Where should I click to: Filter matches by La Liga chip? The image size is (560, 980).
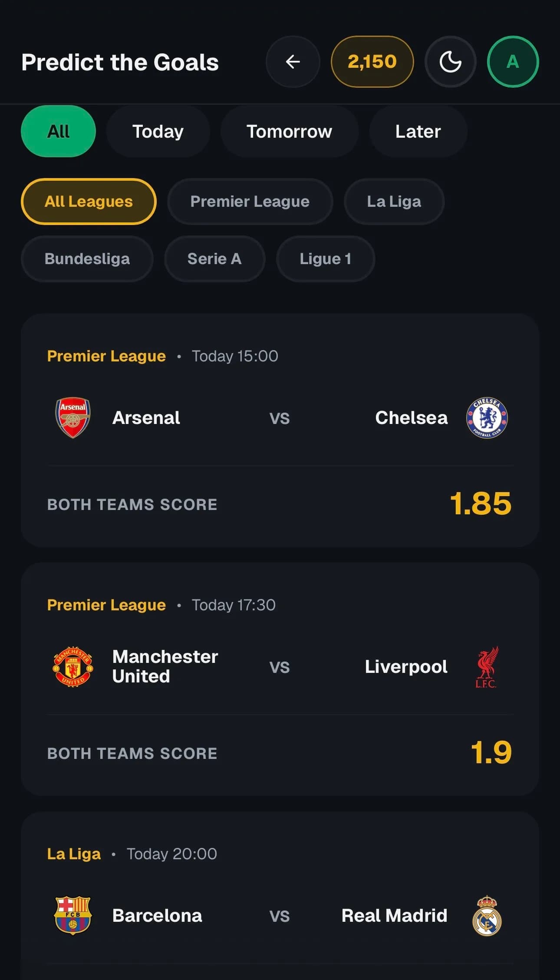pyautogui.click(x=394, y=202)
